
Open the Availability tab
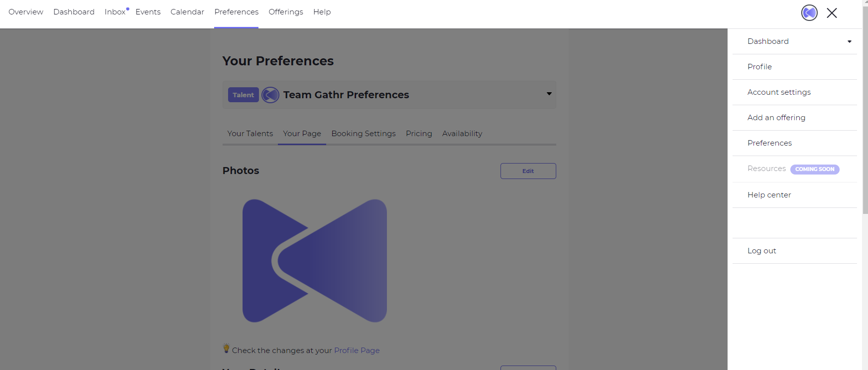[462, 134]
